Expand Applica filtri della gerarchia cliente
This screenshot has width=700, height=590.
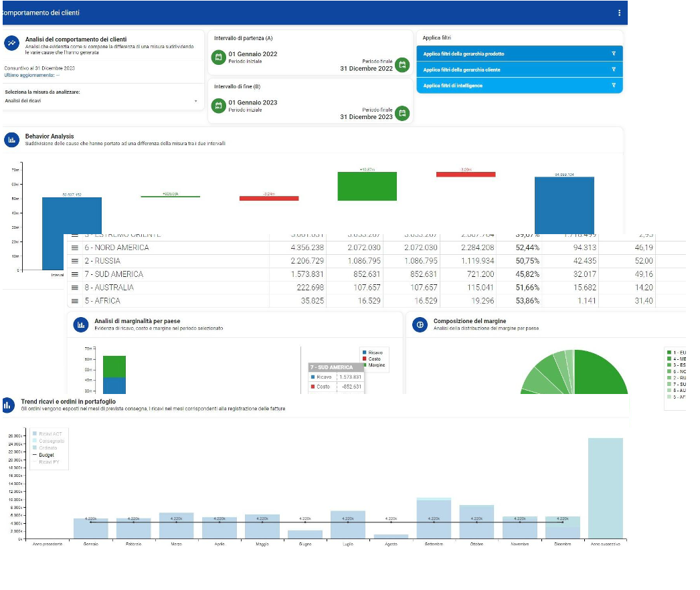519,70
